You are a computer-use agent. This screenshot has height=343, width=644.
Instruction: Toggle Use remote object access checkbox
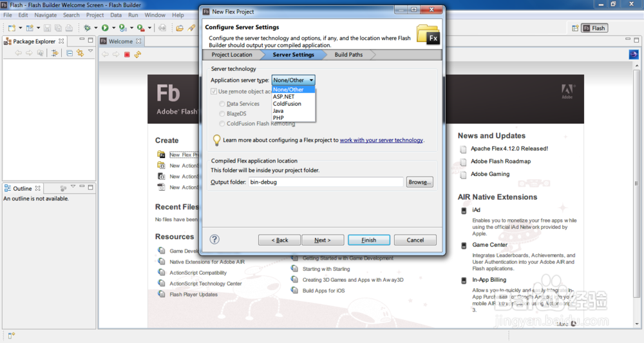click(x=214, y=92)
